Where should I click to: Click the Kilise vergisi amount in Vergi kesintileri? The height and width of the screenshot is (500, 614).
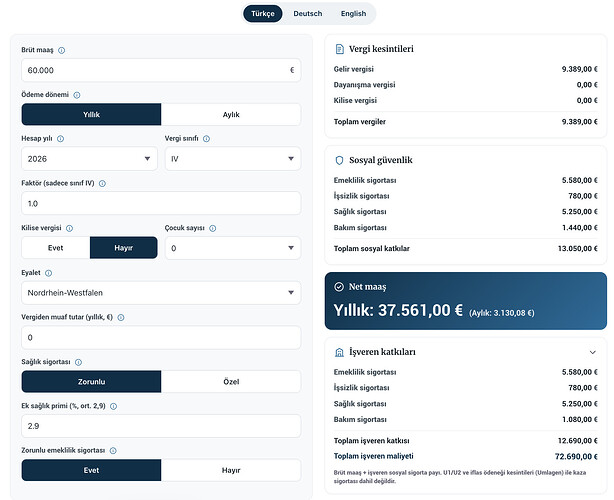[587, 101]
